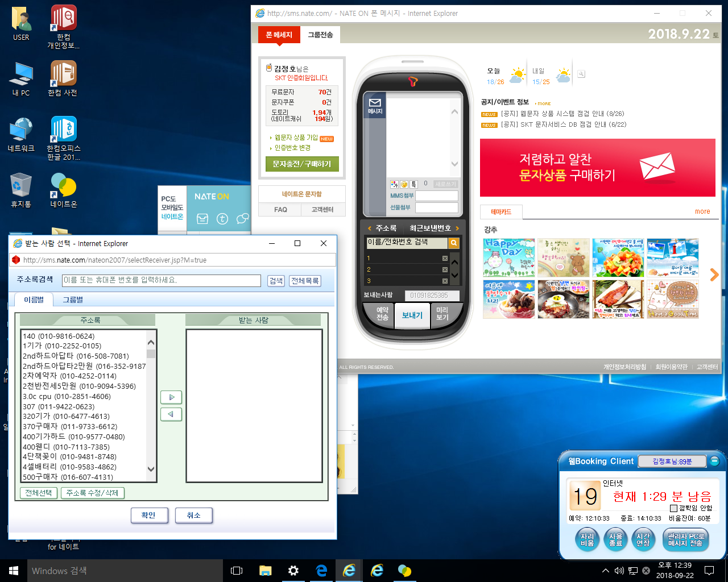
Task: Show hidden system tray icons
Action: pyautogui.click(x=606, y=571)
